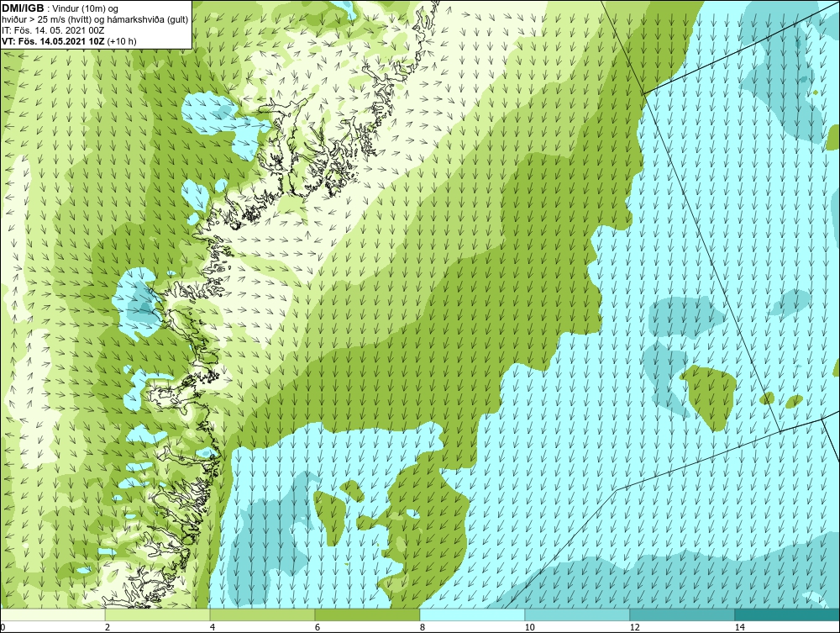
Task: Click the legend label '8'
Action: coord(423,627)
